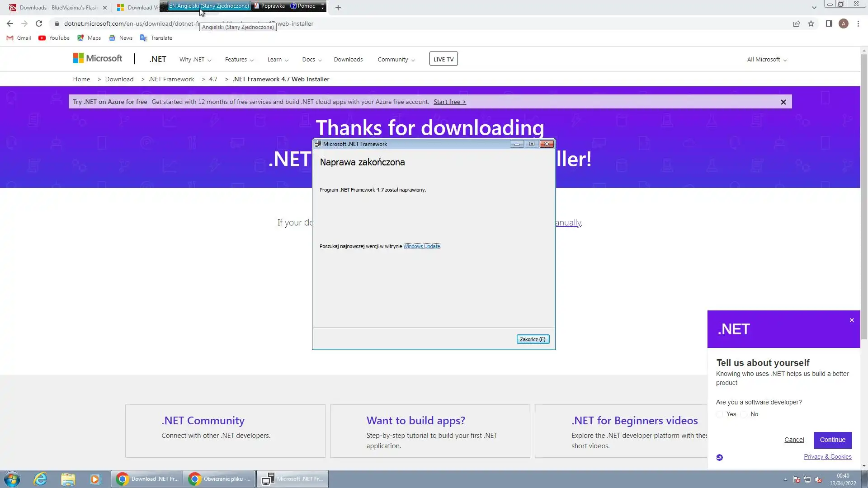868x488 pixels.
Task: Open the Windows Update link in dialog
Action: click(x=421, y=246)
